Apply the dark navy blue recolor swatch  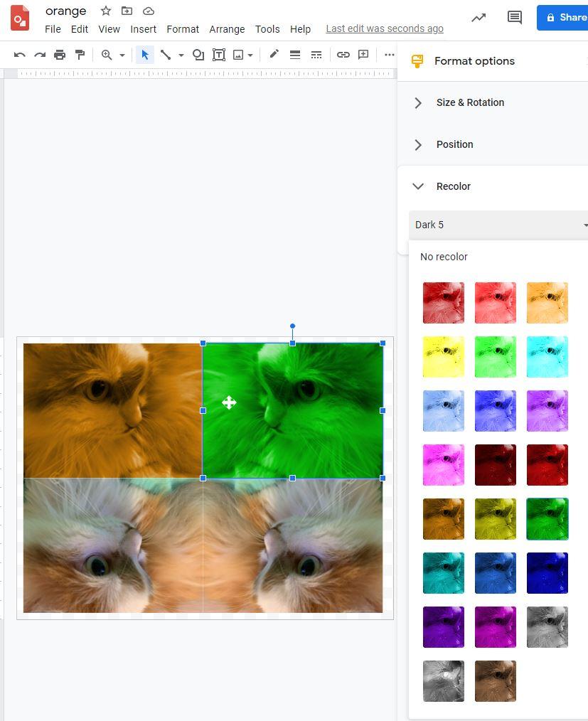tap(547, 573)
